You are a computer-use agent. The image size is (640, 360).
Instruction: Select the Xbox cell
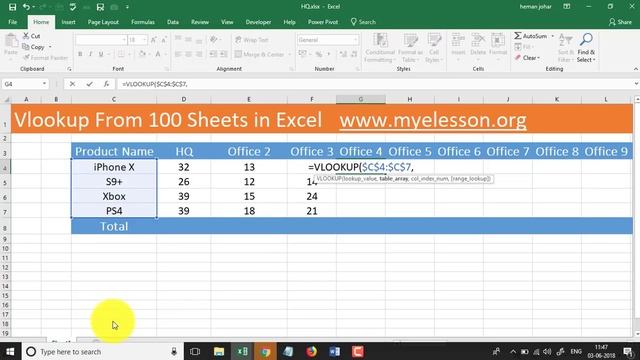114,196
